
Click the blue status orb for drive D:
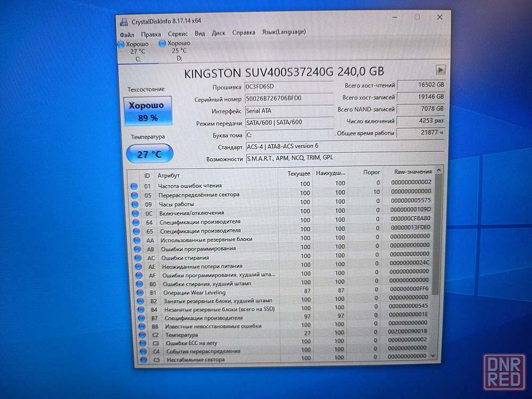click(x=163, y=44)
